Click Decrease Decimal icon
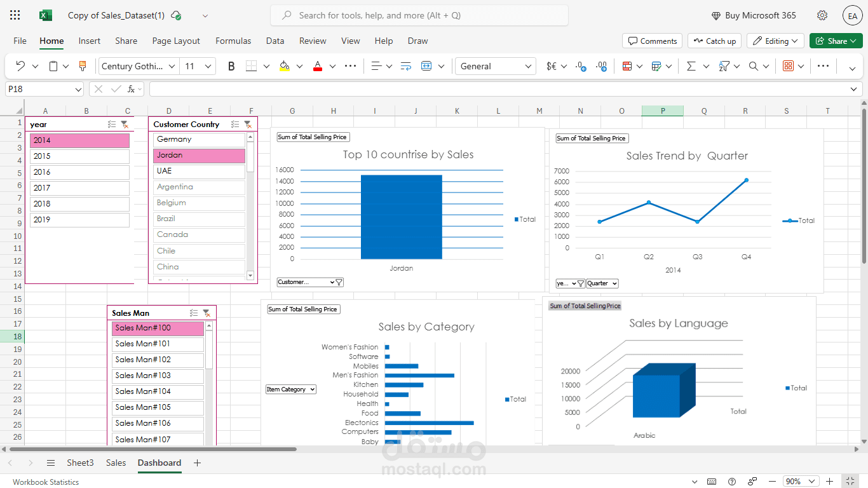Viewport: 868px width, 488px height. pos(581,66)
